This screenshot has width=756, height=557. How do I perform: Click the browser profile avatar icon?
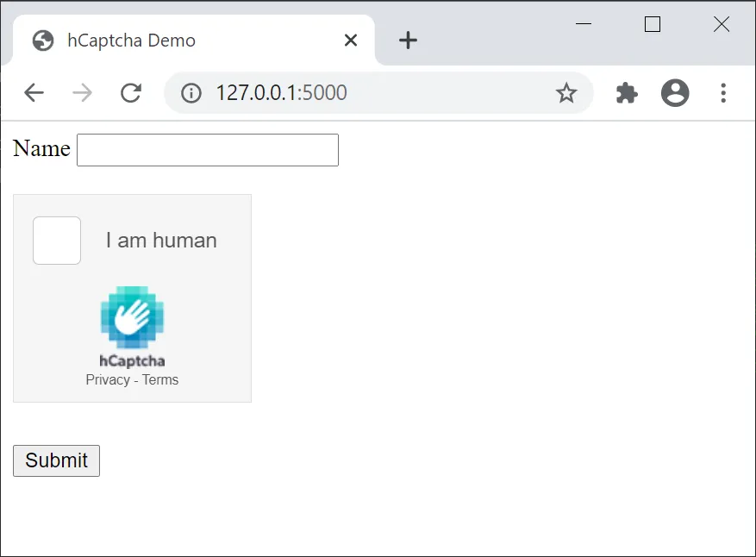point(676,92)
